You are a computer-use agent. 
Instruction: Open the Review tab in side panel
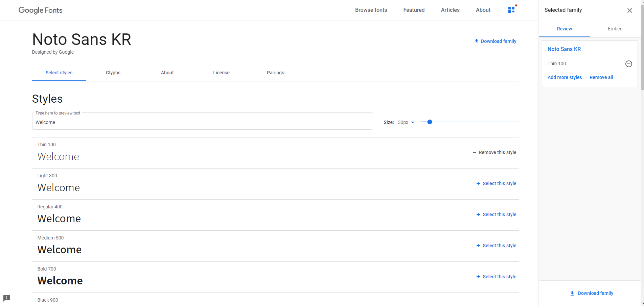(x=564, y=29)
